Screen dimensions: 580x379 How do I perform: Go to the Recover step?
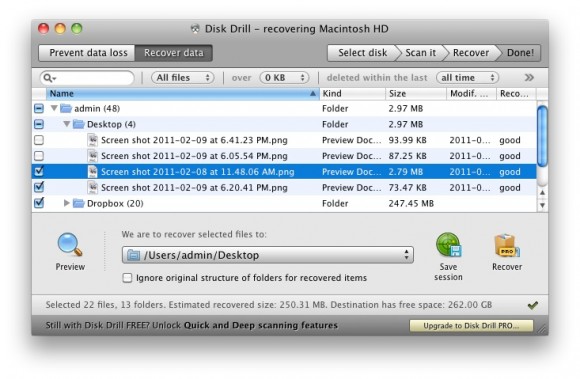(471, 53)
